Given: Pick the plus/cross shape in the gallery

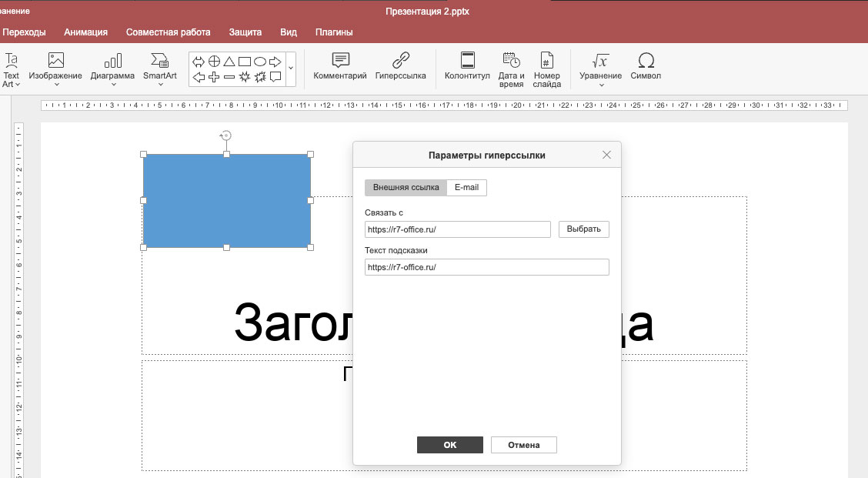Looking at the screenshot, I should (214, 77).
